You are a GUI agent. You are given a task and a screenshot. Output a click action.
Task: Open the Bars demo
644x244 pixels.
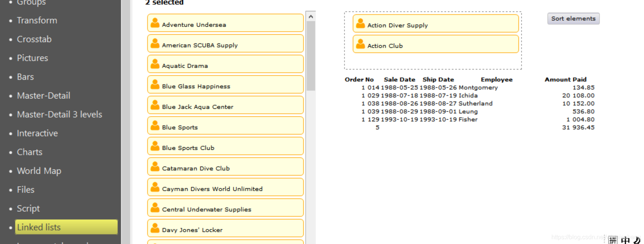pos(25,77)
